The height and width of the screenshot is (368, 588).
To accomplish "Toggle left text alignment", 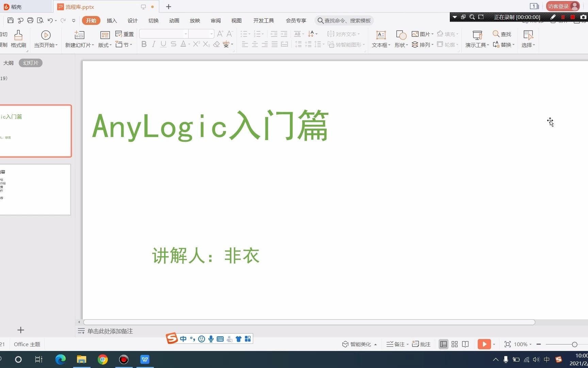I will 245,44.
